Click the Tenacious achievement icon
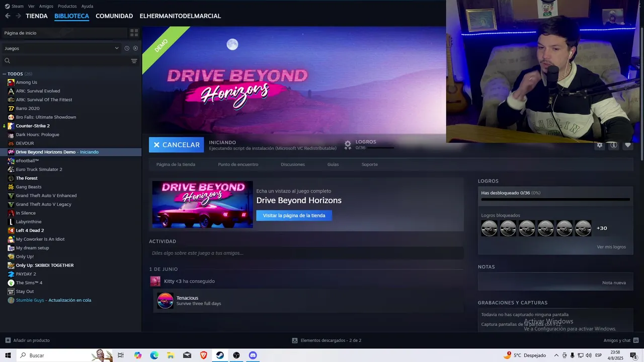The image size is (644, 362). click(165, 301)
